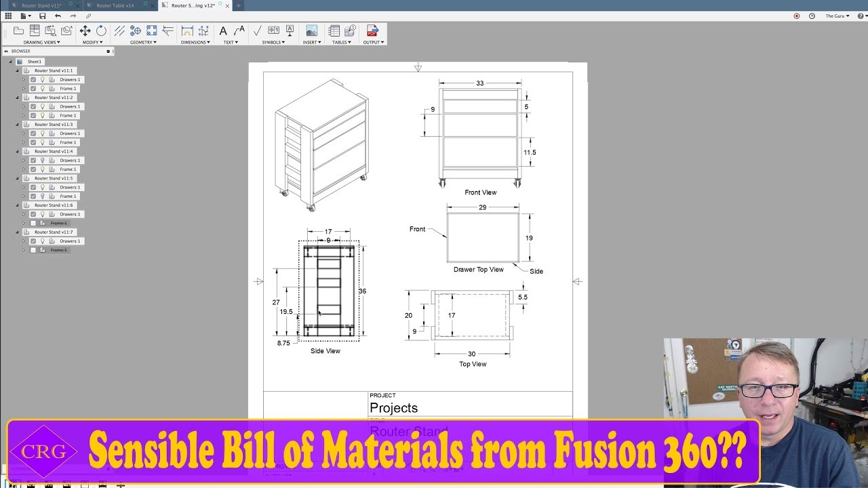The width and height of the screenshot is (868, 488).
Task: Open the GEOMETRY dropdown
Action: [x=143, y=42]
